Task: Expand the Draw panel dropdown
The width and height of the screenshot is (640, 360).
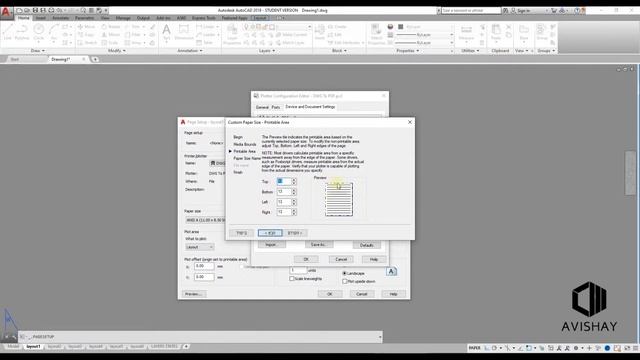Action: 38,51
